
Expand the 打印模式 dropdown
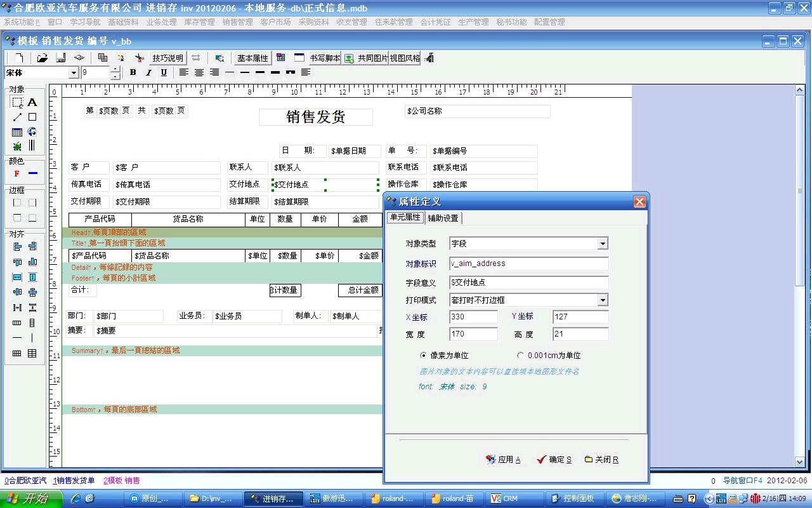[603, 300]
